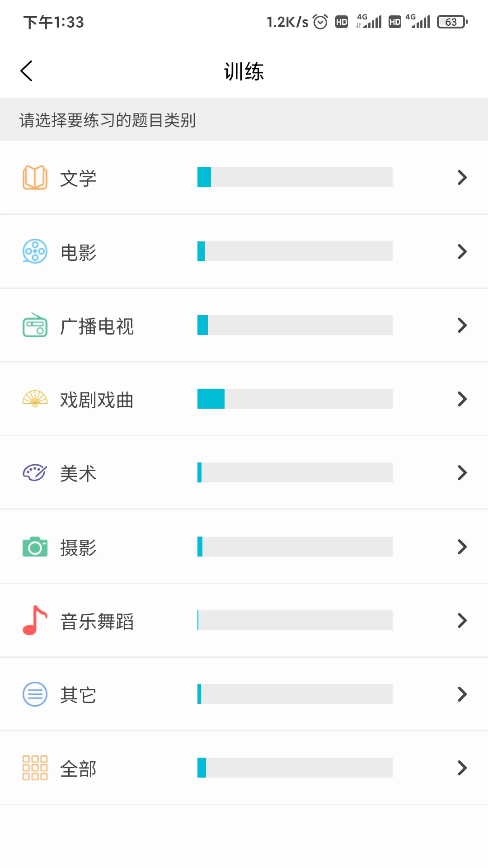Screen dimensions: 488x868
Task: Tap the back arrow icon
Action: point(27,71)
